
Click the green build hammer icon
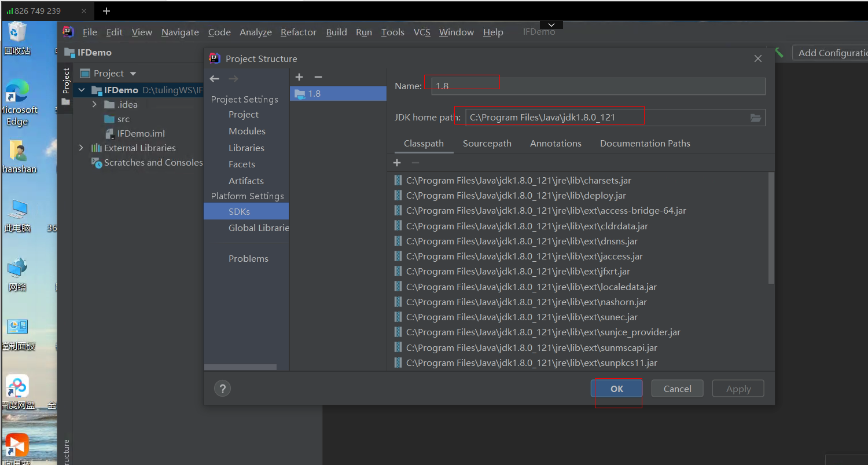(x=779, y=53)
